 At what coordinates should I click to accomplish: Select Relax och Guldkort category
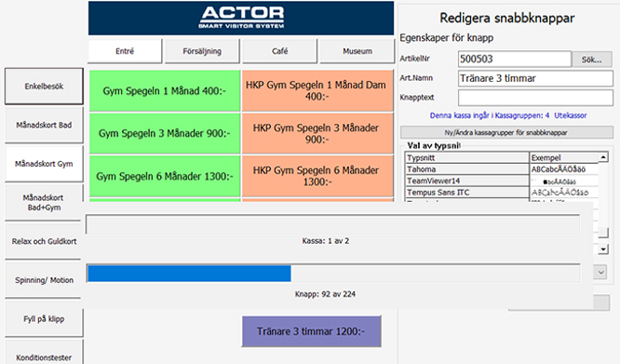pos(44,241)
